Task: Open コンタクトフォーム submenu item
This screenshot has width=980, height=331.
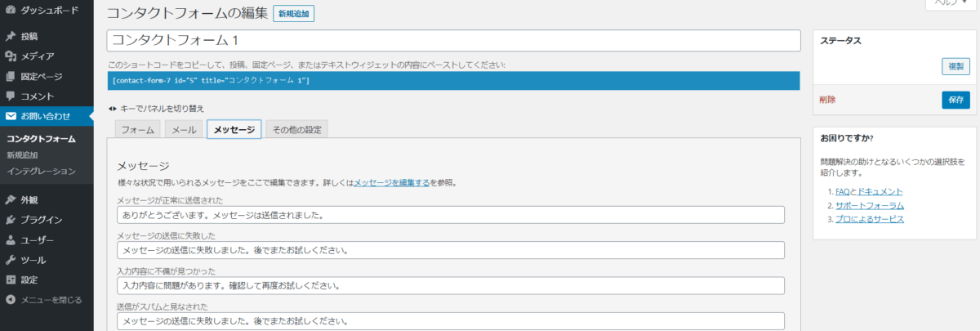Action: tap(41, 139)
